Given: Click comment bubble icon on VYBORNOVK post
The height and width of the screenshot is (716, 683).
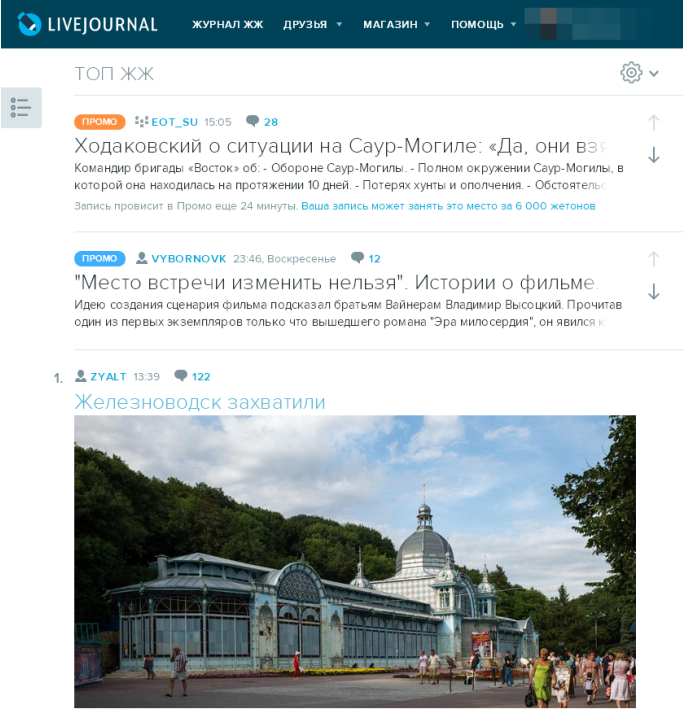Looking at the screenshot, I should pyautogui.click(x=357, y=258).
